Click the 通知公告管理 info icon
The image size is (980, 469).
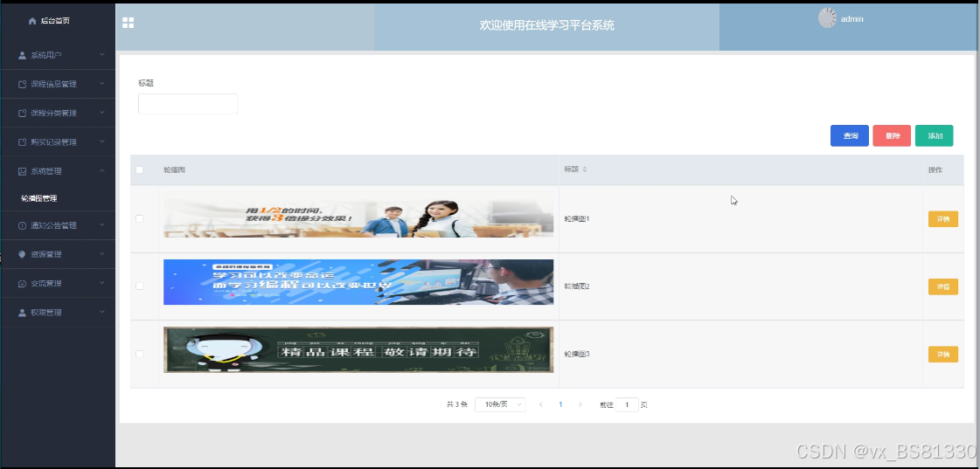[x=23, y=225]
